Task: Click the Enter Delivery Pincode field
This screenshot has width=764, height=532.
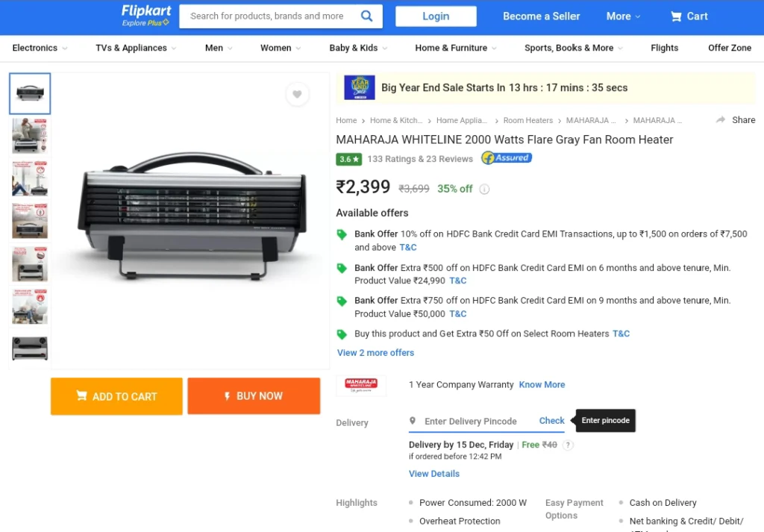Action: point(470,422)
